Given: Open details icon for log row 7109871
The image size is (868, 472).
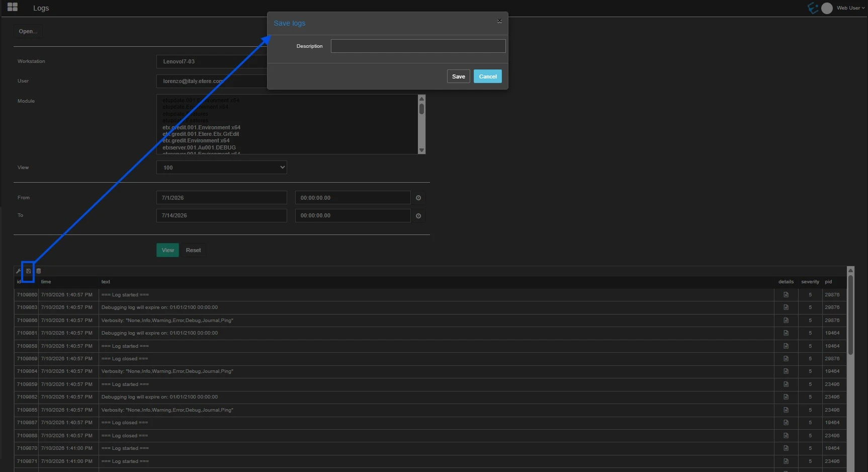Looking at the screenshot, I should (x=786, y=461).
